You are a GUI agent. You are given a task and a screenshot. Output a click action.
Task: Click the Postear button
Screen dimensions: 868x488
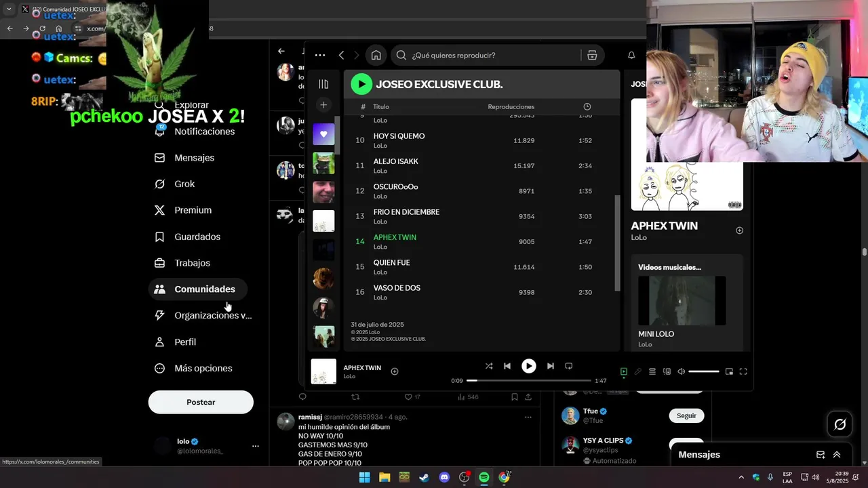201,402
